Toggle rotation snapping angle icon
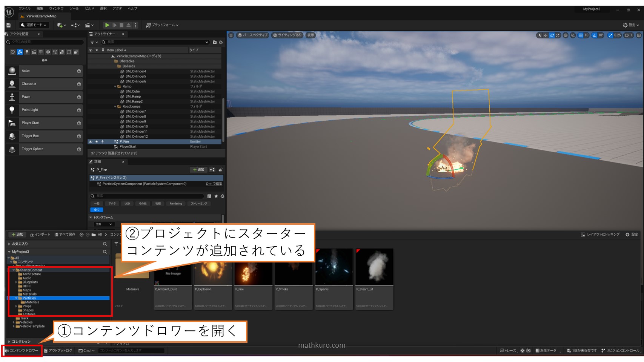Screen dimensions: 644x362 tap(595, 35)
